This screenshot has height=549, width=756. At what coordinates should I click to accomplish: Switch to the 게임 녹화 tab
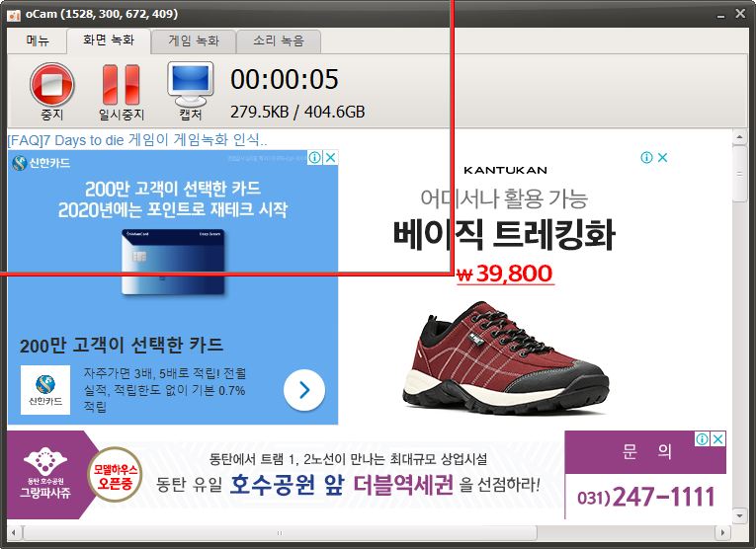(194, 40)
